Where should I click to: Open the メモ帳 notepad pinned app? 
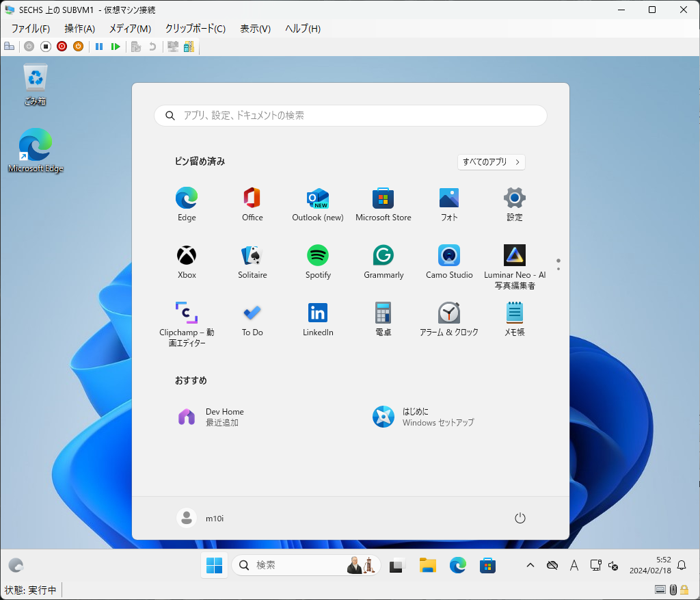[x=514, y=319]
